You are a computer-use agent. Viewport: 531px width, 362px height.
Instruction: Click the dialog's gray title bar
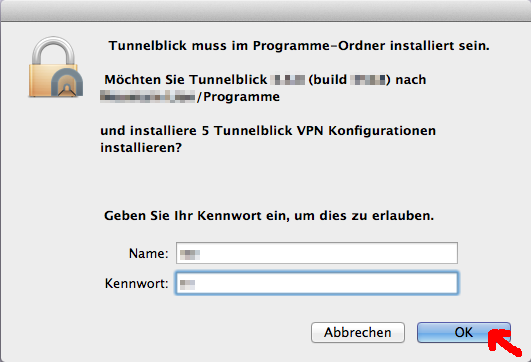pos(266,10)
